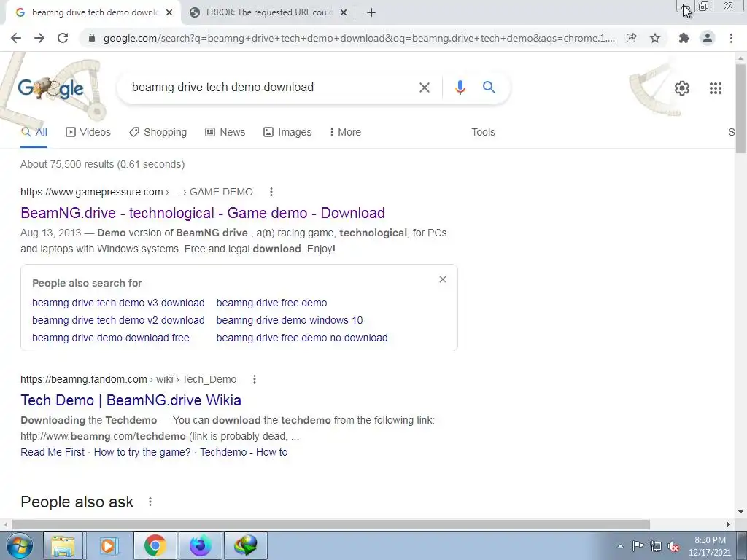747x560 pixels.
Task: Open How to try the game sitelink
Action: [x=142, y=452]
